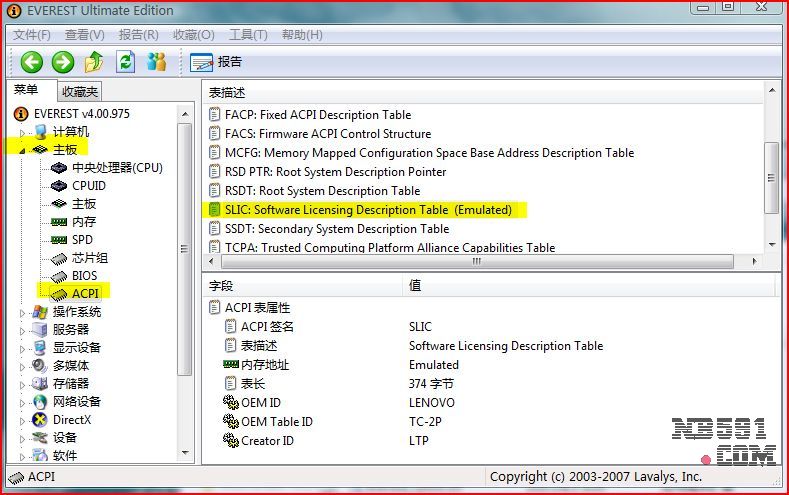The image size is (789, 495).
Task: Click the Refresh toolbar icon
Action: click(x=125, y=62)
